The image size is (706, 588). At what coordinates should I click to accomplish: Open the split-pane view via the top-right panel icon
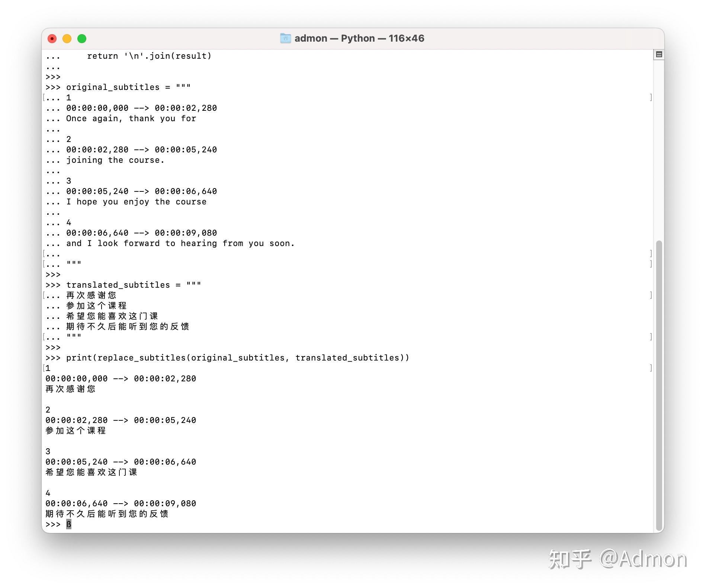click(658, 55)
